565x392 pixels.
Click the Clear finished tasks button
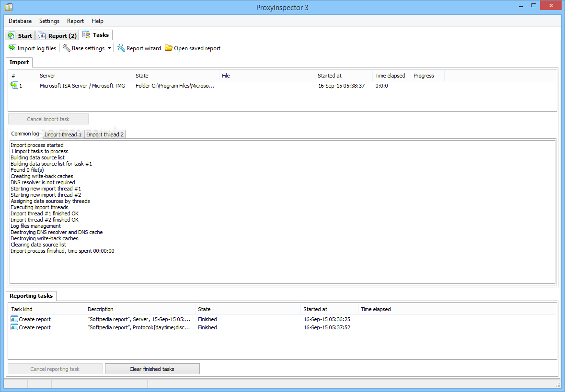point(152,369)
